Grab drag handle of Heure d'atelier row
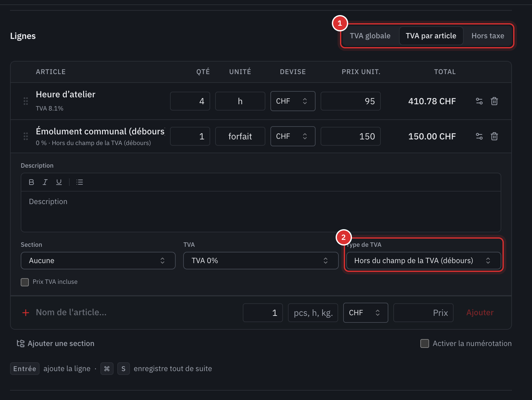Viewport: 532px width, 400px height. [x=26, y=101]
